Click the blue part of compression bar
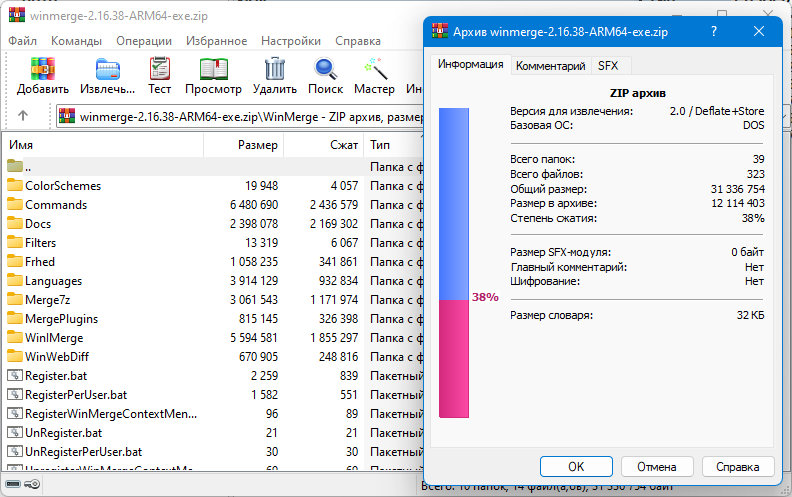 454,204
